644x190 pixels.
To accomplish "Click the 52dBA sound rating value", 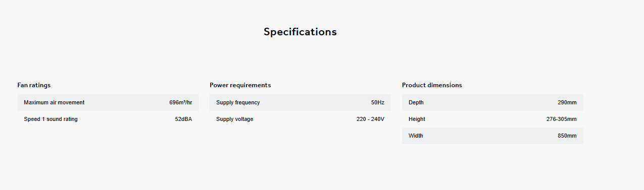I will 183,119.
